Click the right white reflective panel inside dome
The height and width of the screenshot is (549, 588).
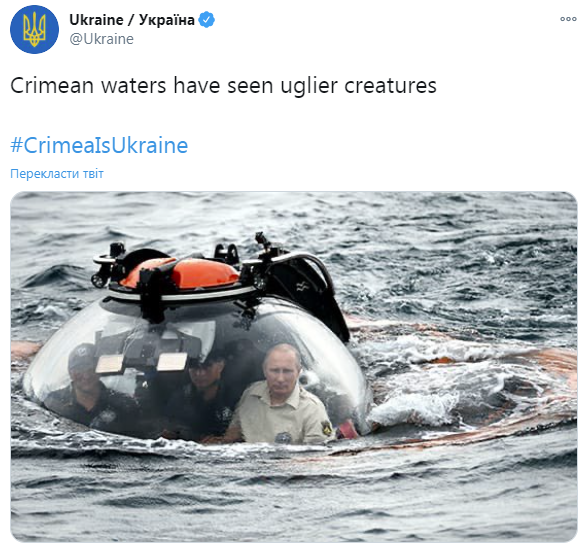172,362
